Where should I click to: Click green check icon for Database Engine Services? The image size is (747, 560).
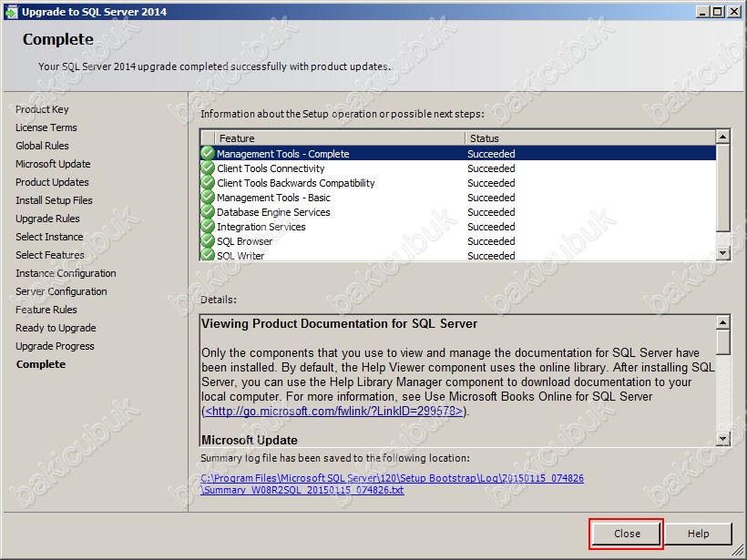click(x=208, y=212)
